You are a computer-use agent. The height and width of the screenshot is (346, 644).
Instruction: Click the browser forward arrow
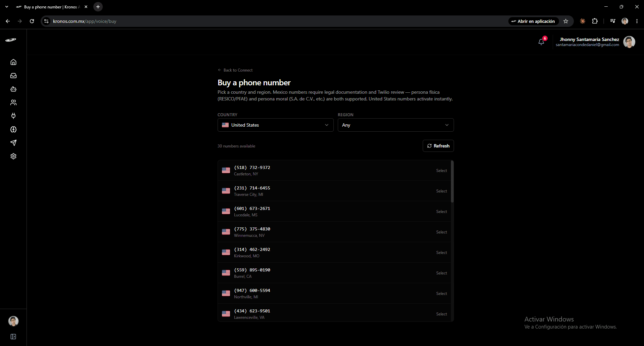(20, 21)
